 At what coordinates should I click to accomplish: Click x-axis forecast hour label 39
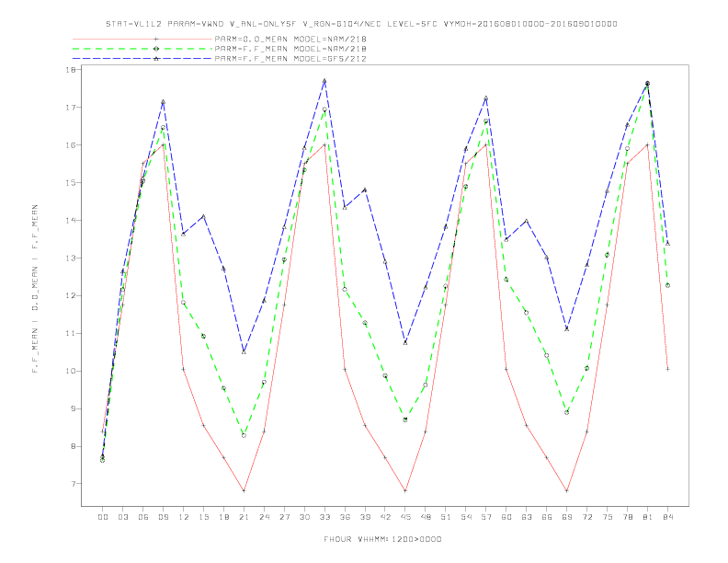click(365, 517)
